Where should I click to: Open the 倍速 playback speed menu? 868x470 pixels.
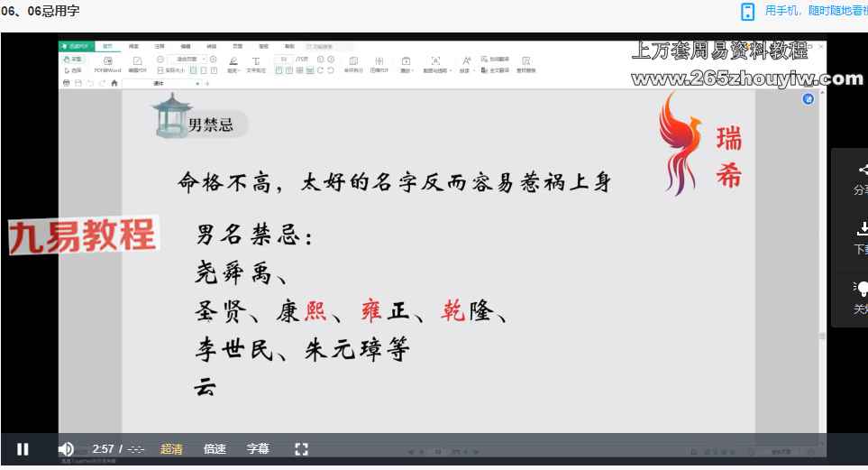[215, 448]
